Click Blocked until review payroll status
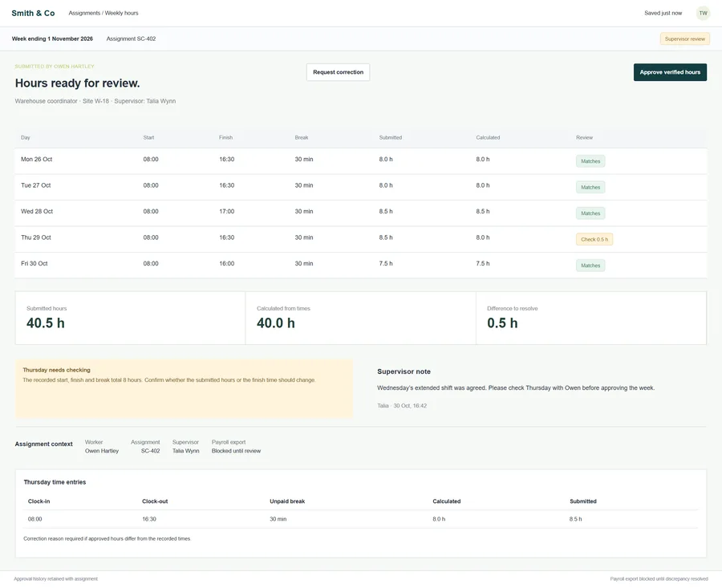Image resolution: width=722 pixels, height=588 pixels. point(236,451)
